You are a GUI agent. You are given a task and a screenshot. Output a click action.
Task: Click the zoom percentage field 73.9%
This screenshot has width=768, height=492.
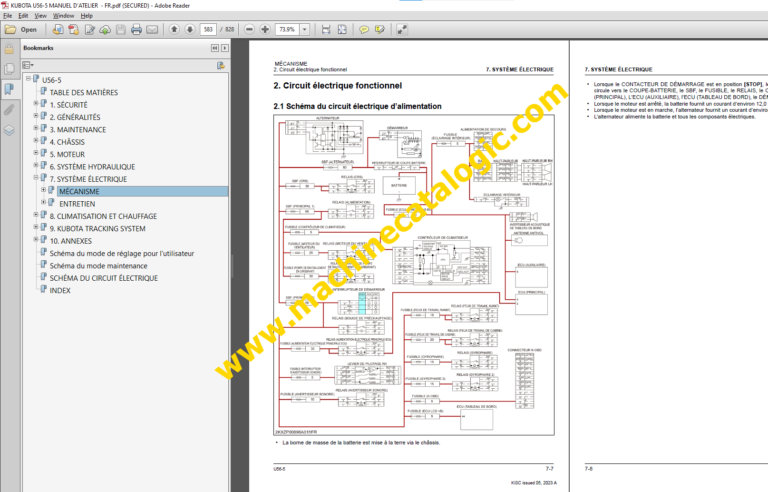point(287,29)
